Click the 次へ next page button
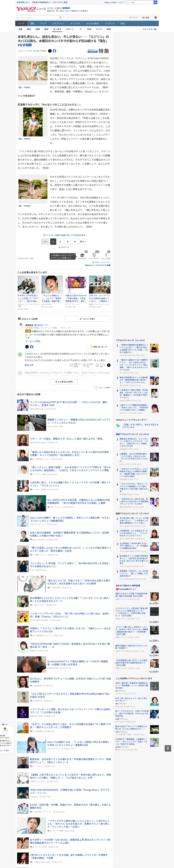Image resolution: width=174 pixels, height=868 pixels. pos(83,241)
